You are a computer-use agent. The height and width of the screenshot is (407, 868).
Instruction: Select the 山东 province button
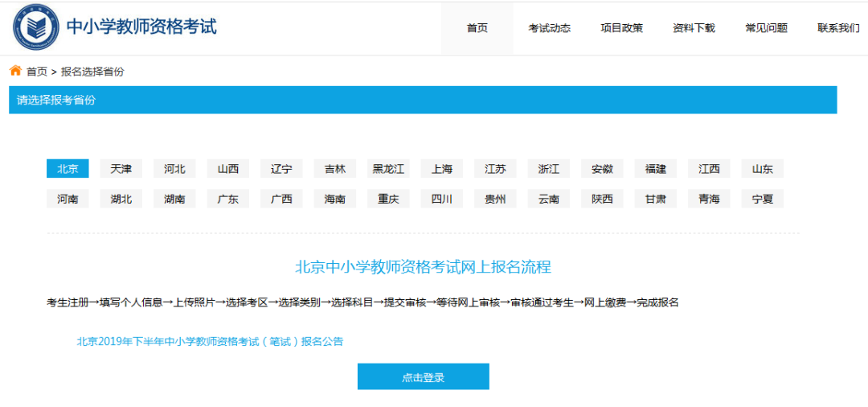[763, 169]
